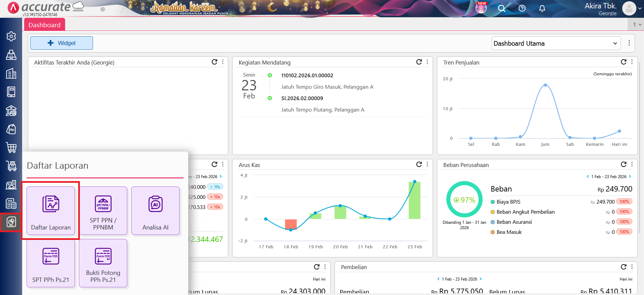
Task: Open Daftar Laporan menu item
Action: tap(51, 211)
